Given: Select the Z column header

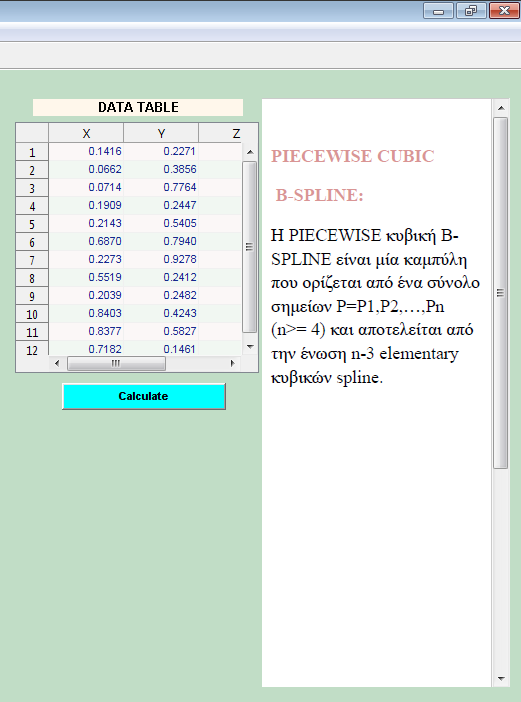Looking at the screenshot, I should 228,133.
